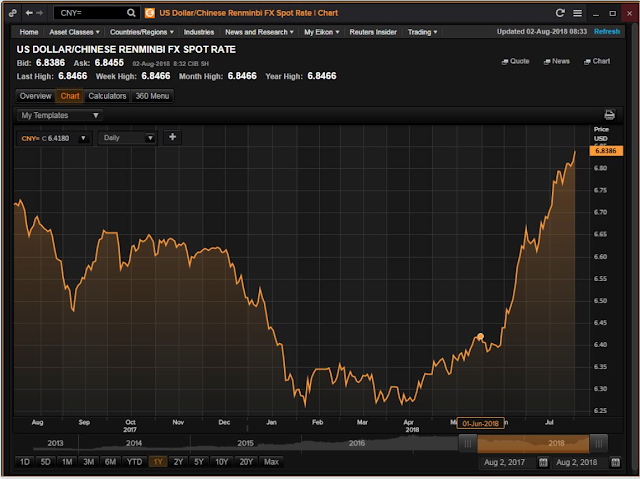Click the 01-Jun-2018 date label
640x479 pixels.
480,424
